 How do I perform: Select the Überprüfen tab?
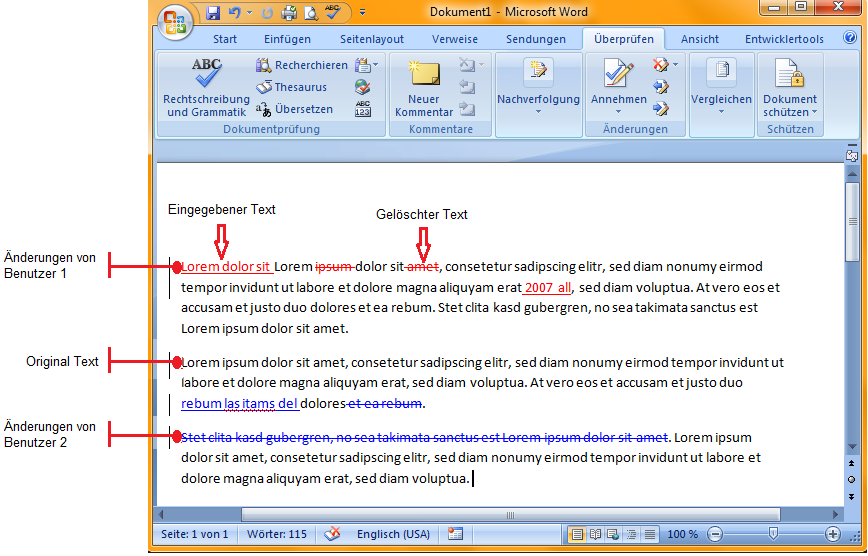tap(624, 39)
